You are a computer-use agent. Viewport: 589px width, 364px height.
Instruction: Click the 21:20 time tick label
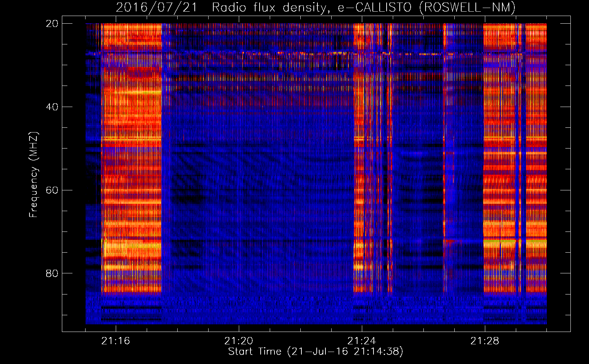(239, 341)
